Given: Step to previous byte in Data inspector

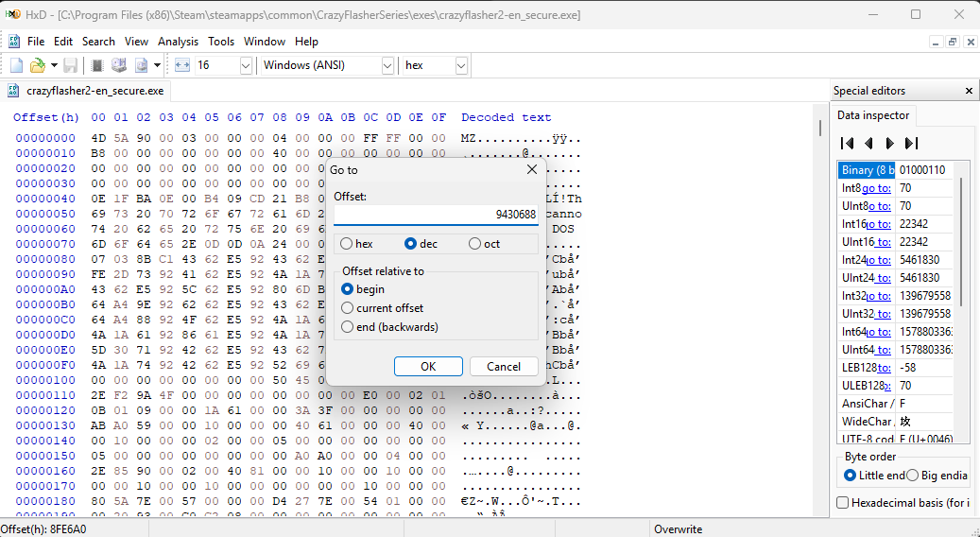Looking at the screenshot, I should coord(868,144).
